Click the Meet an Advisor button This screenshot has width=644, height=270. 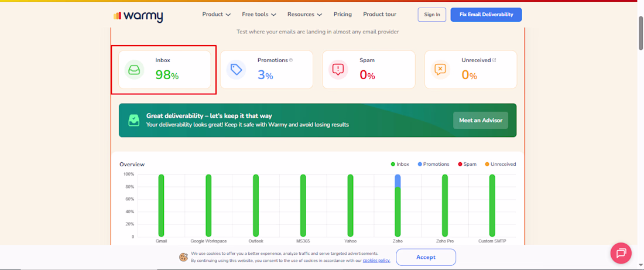pos(481,121)
